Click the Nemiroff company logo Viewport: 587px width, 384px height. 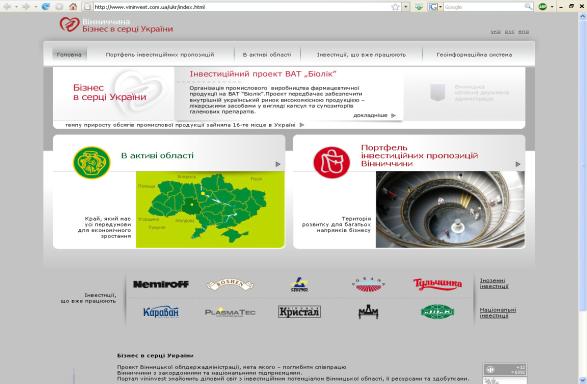[161, 284]
